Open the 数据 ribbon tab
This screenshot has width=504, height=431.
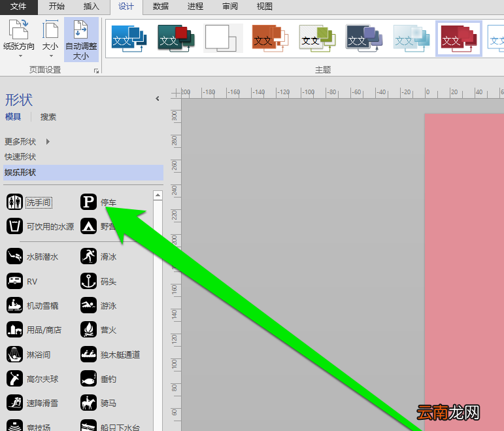click(161, 7)
